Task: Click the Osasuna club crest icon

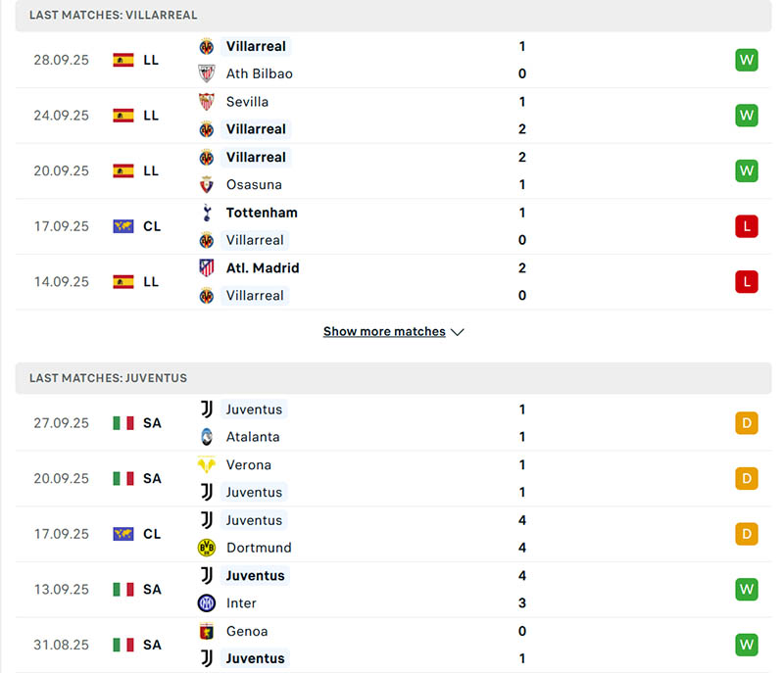Action: click(206, 184)
